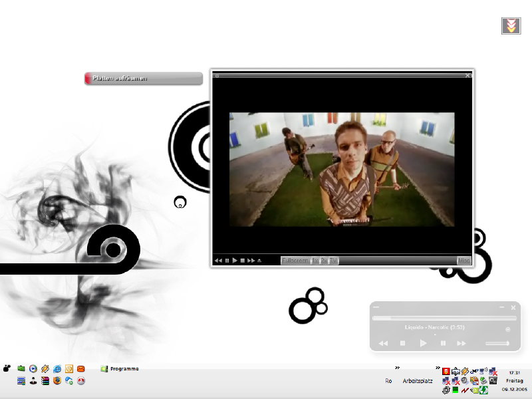
Task: Stop the video in the video player
Action: 243,261
